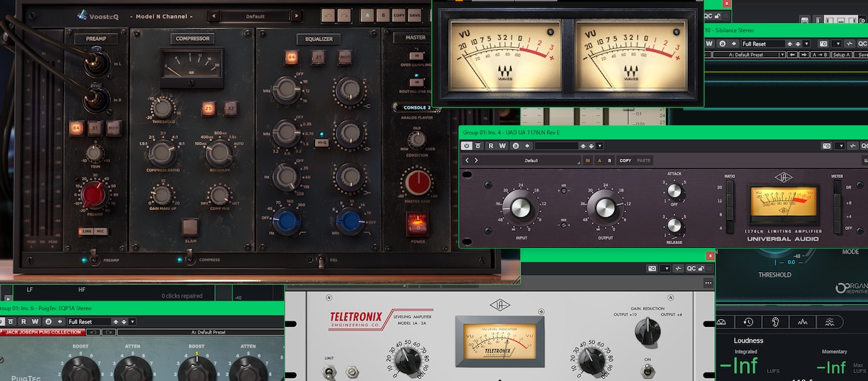Switch to the A state in Model N Channel
This screenshot has height=381, width=868.
(x=367, y=15)
